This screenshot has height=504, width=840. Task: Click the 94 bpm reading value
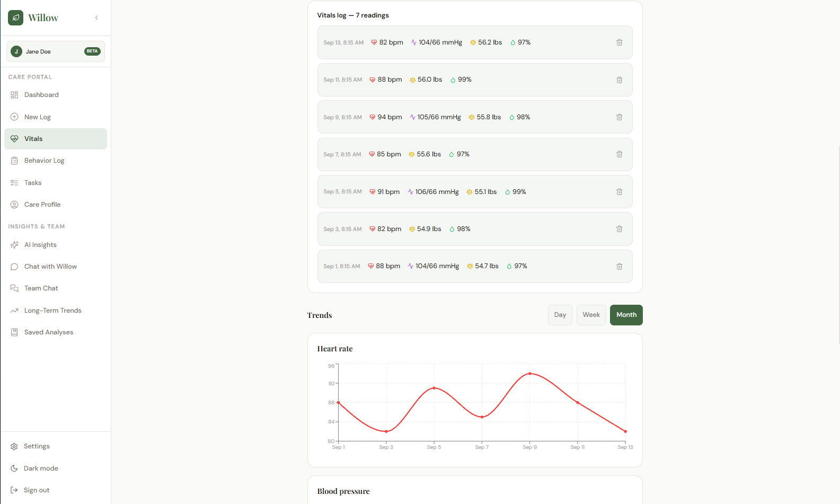pyautogui.click(x=390, y=117)
